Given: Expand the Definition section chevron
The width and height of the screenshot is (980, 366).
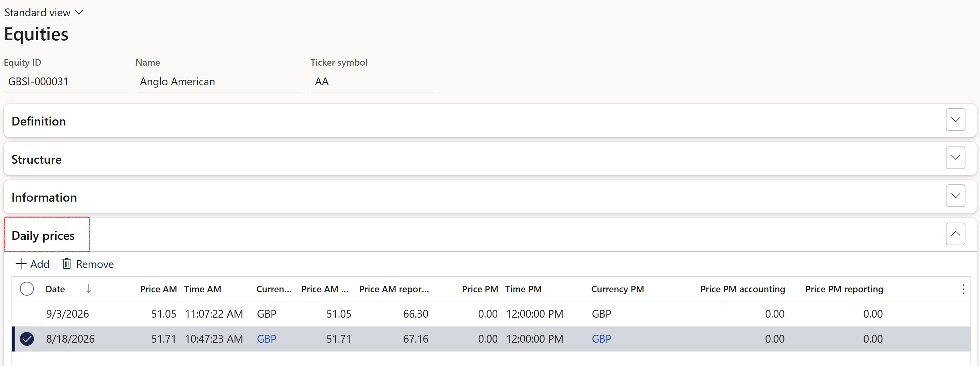Looking at the screenshot, I should pos(955,119).
